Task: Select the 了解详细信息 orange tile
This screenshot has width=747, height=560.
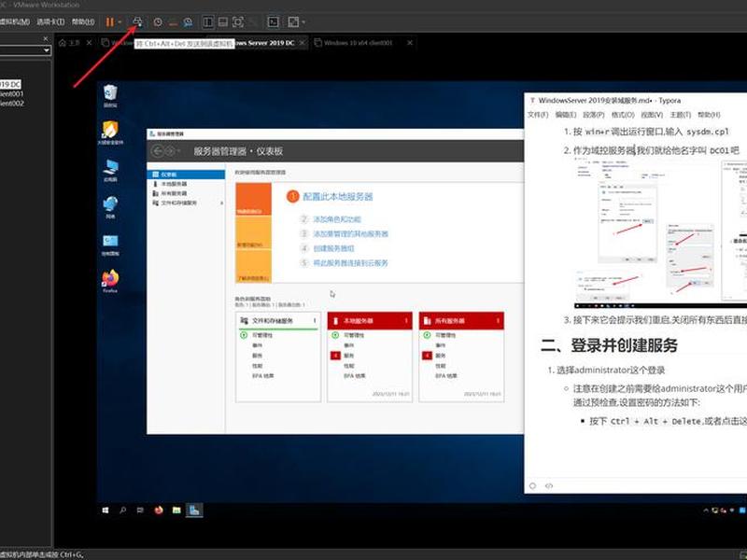Action: [x=253, y=266]
